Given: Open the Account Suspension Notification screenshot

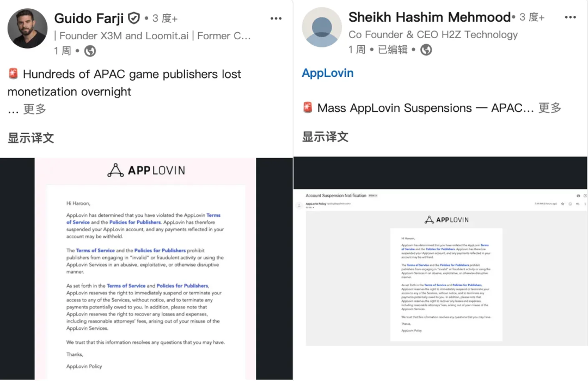Looking at the screenshot, I should [440, 268].
